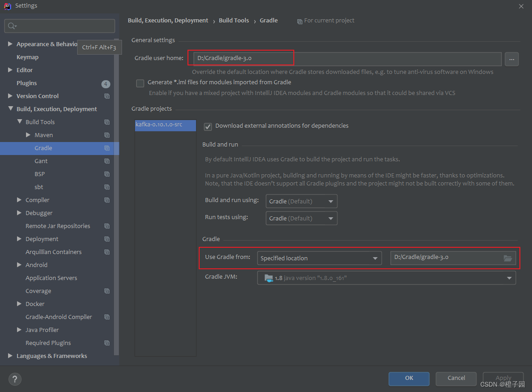Uncheck Download external annotations for dependencies

(x=208, y=126)
